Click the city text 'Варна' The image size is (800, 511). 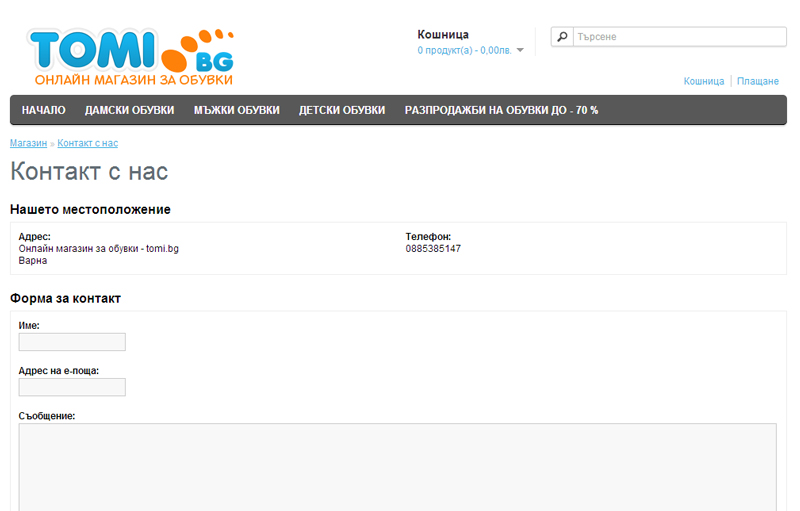[33, 261]
